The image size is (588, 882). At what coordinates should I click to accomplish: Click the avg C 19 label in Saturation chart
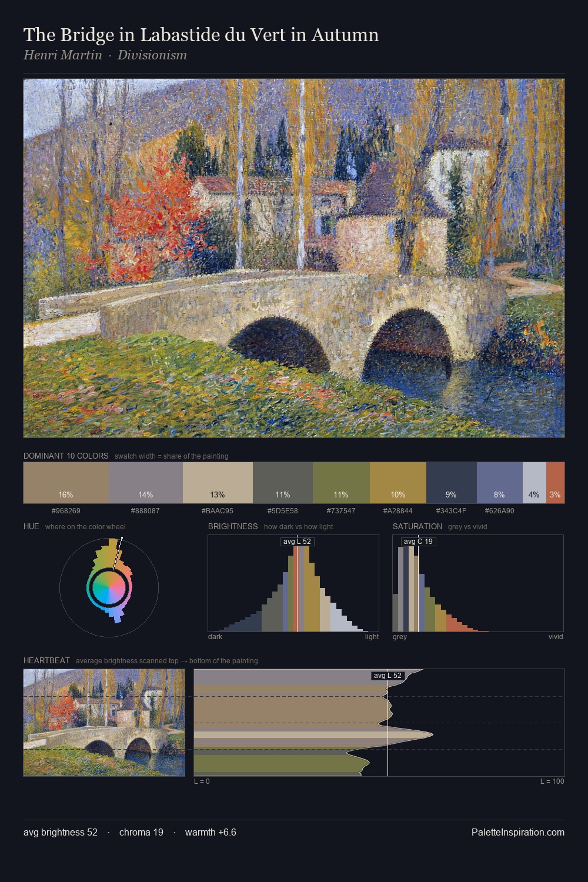(x=418, y=542)
